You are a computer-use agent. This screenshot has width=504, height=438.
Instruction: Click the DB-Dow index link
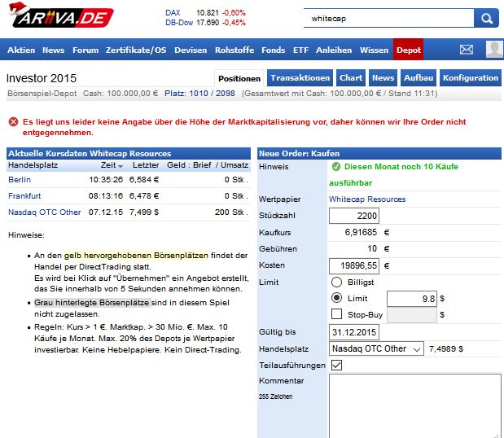179,23
